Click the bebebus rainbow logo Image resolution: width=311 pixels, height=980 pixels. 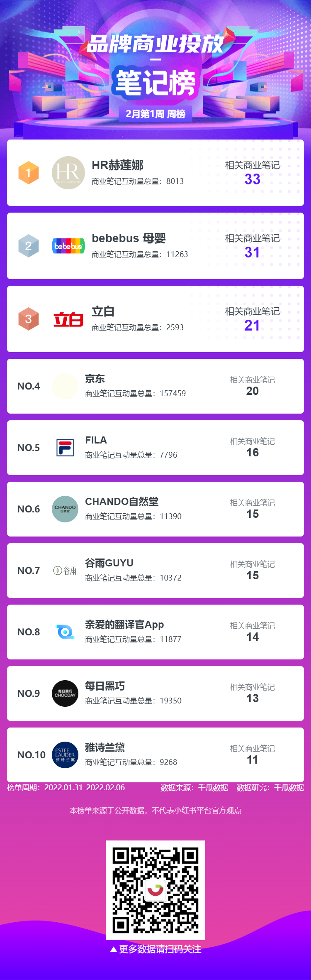click(x=68, y=246)
